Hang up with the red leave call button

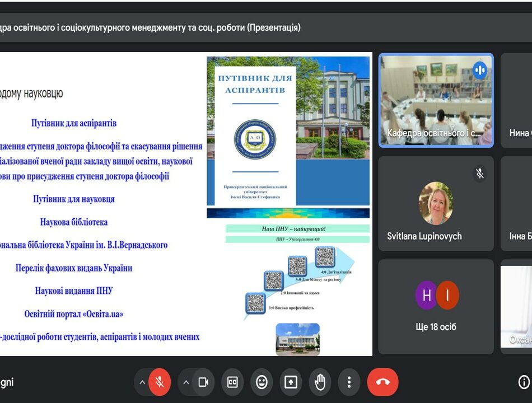point(382,382)
